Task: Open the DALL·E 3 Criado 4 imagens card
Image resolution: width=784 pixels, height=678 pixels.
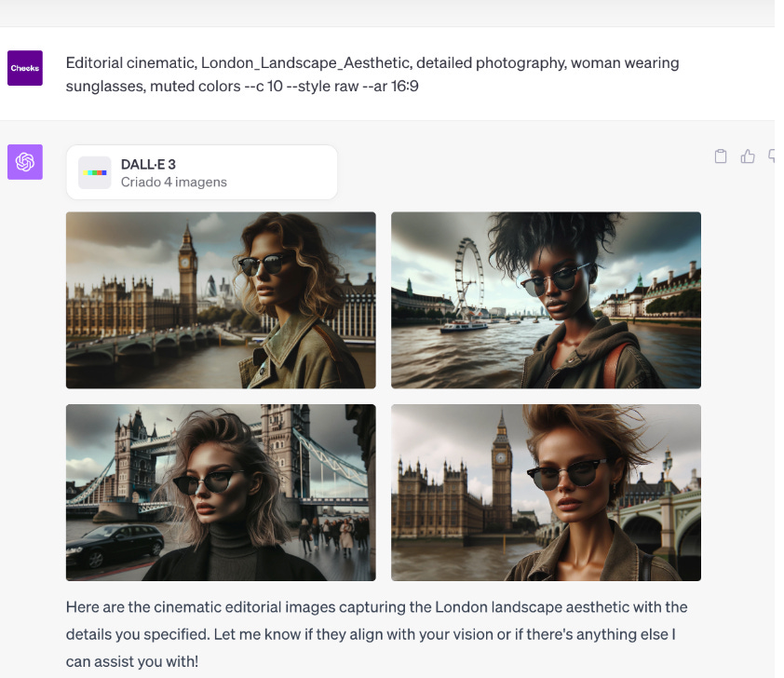Action: click(202, 172)
